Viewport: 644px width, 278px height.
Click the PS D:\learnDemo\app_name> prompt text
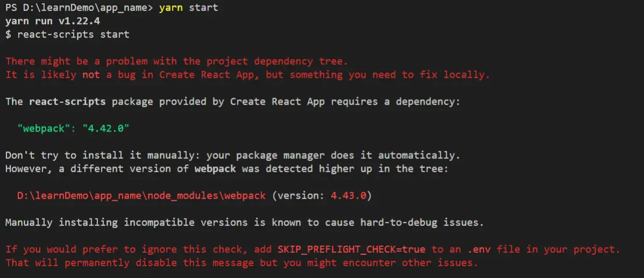point(79,8)
